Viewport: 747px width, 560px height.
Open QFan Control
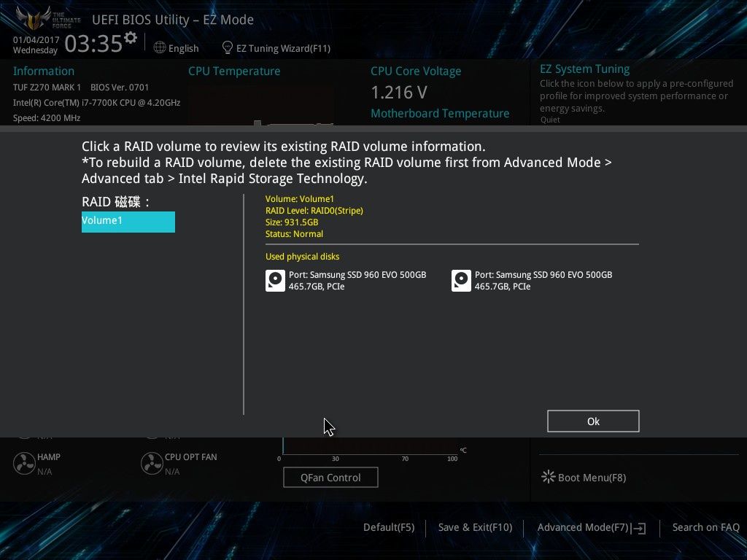[x=330, y=478]
